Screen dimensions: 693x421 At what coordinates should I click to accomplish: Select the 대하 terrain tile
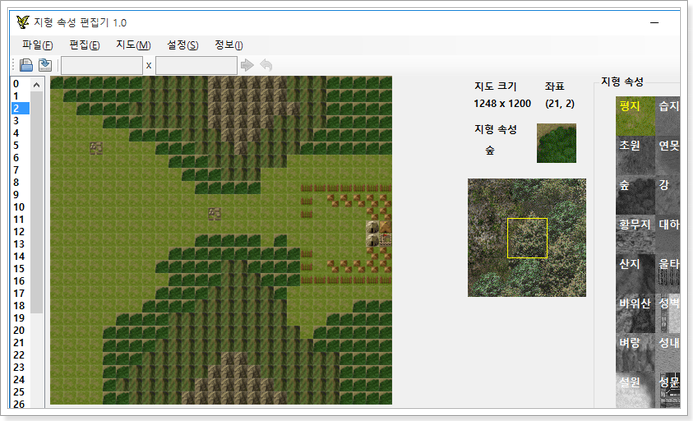pos(667,234)
